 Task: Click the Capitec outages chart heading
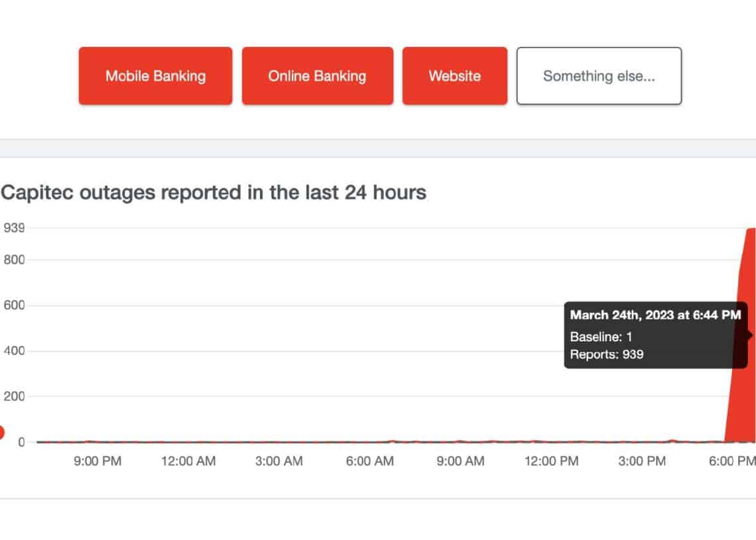[214, 193]
